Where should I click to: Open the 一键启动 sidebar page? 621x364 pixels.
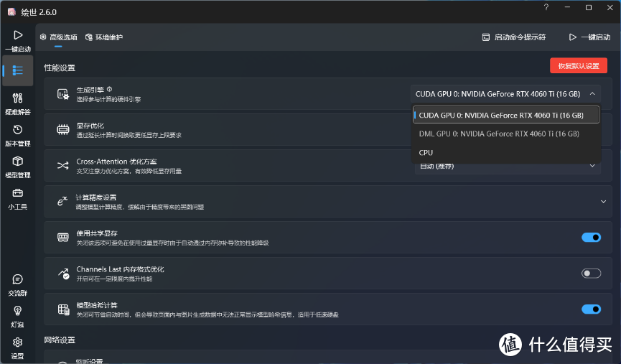pos(17,41)
